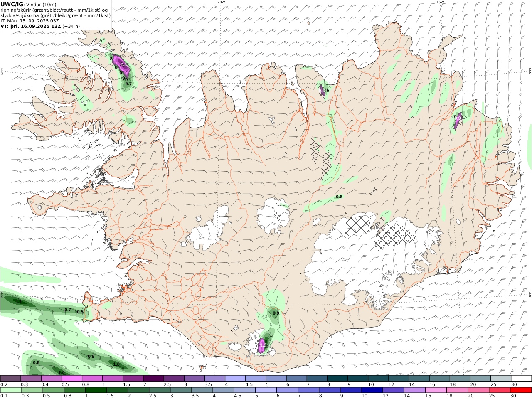
Task: Click the snow legend swatch labeled 0.8
Action: (x=92, y=379)
